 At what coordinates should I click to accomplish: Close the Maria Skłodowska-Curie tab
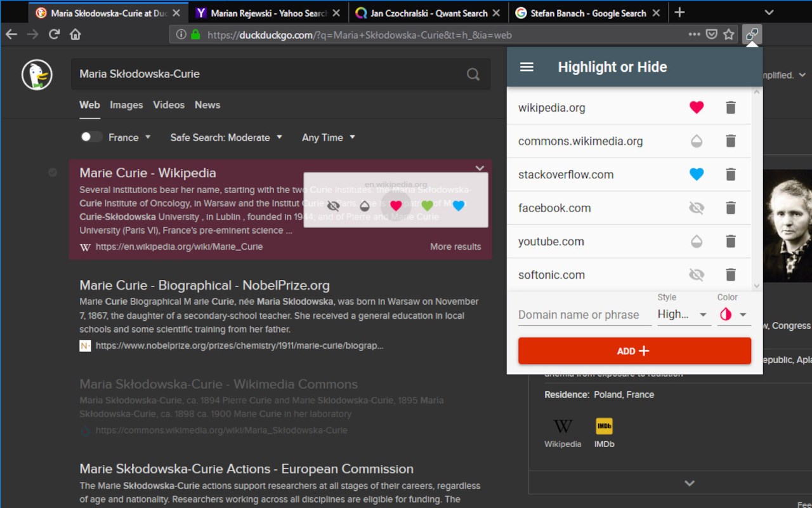click(x=176, y=13)
